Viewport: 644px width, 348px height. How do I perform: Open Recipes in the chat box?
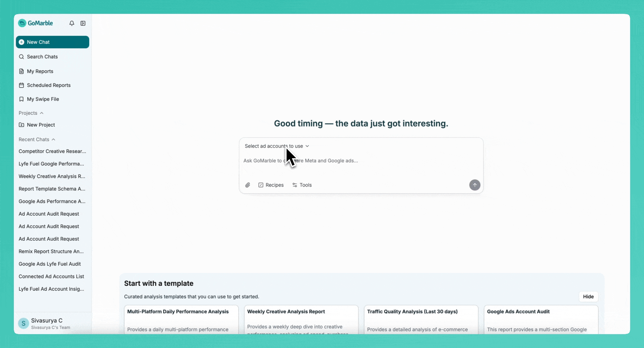click(x=271, y=185)
